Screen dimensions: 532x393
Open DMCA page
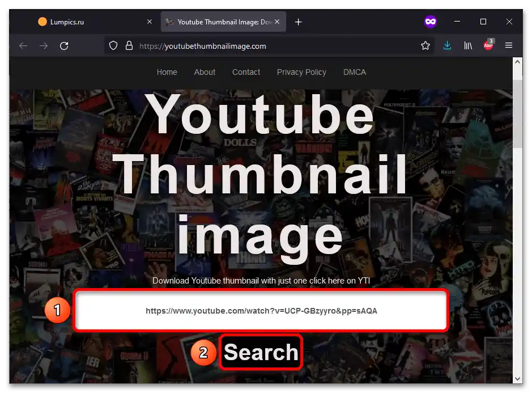tap(355, 72)
